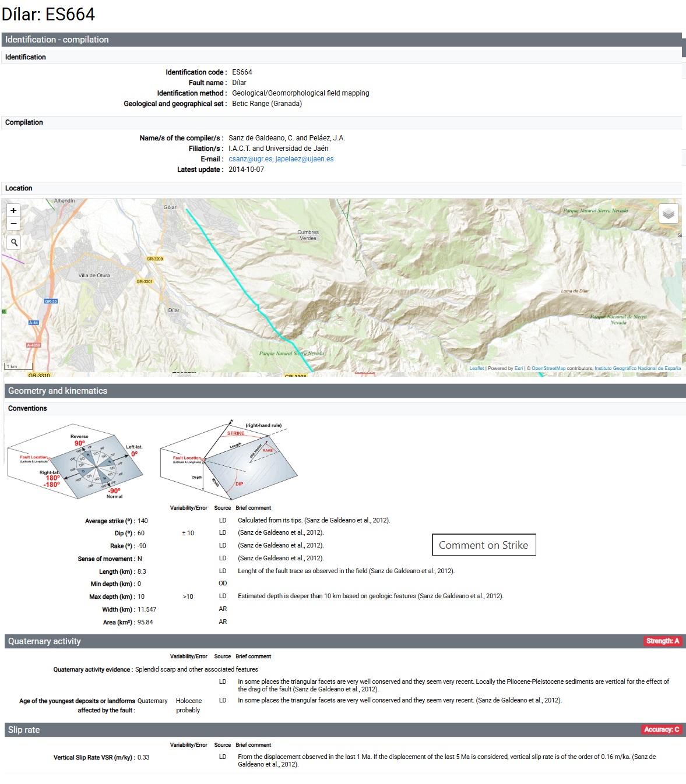Open the map search magnifier

click(14, 242)
